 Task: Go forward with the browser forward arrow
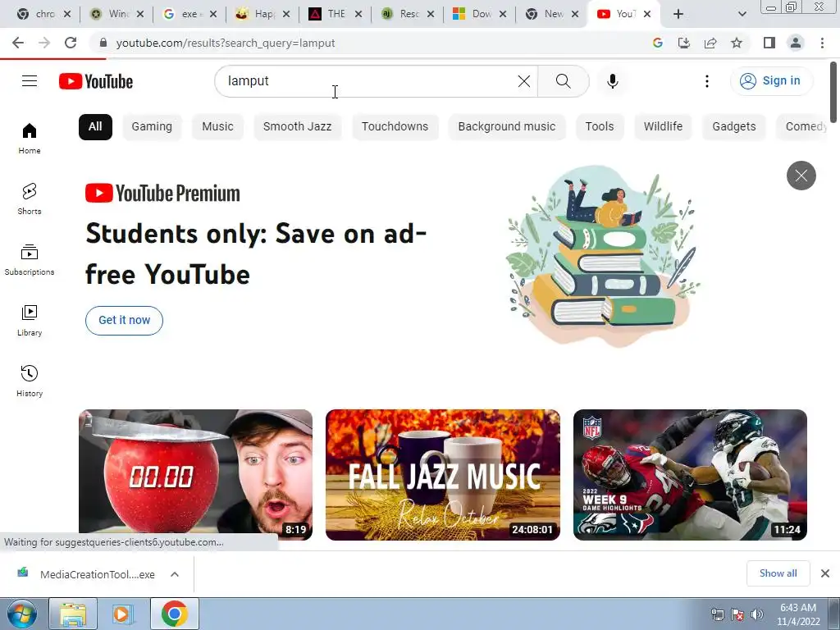(44, 43)
